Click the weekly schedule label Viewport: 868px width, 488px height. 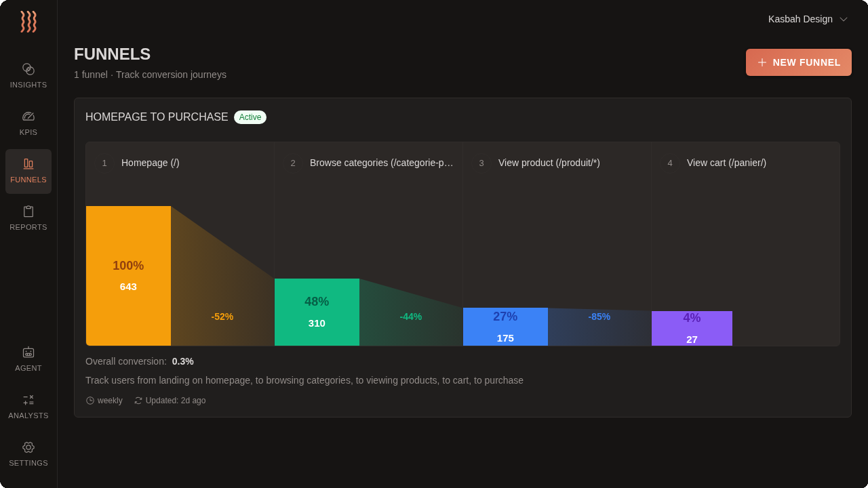coord(110,401)
